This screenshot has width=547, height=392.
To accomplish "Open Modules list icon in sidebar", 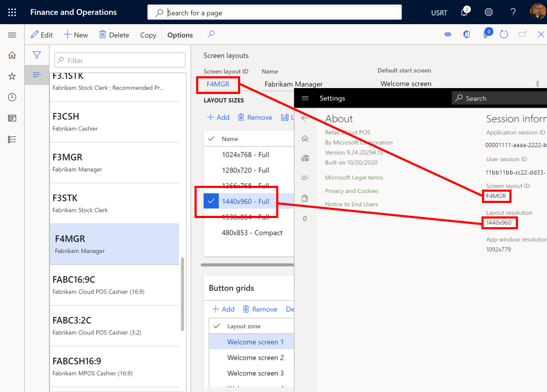I will coord(12,140).
